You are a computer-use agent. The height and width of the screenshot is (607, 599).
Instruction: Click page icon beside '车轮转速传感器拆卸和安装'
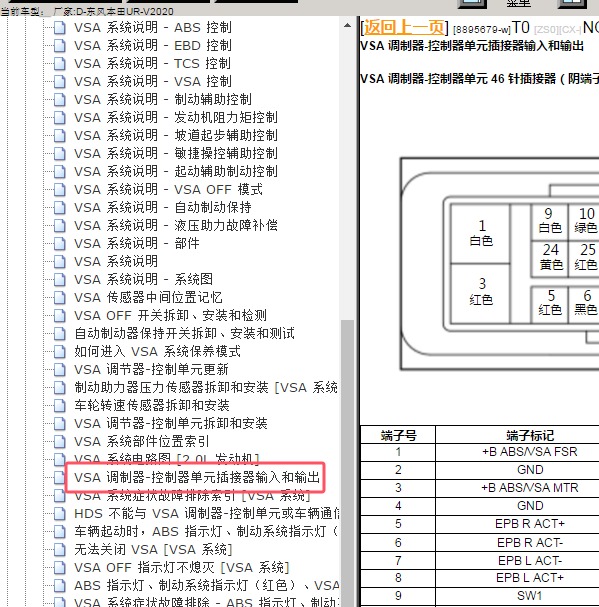pyautogui.click(x=60, y=406)
